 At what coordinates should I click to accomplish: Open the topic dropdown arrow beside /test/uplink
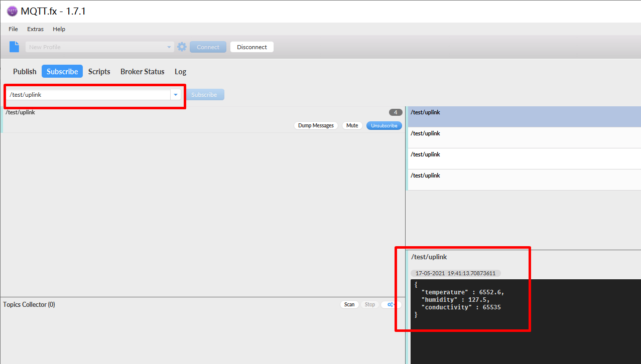175,95
